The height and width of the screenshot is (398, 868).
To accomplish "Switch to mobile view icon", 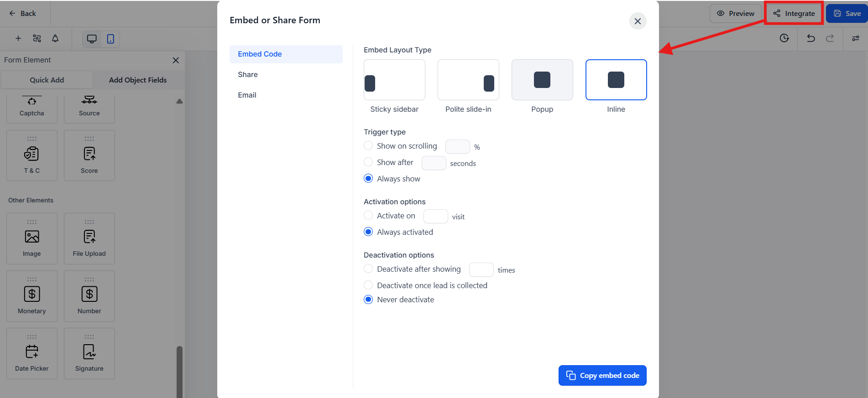I will tap(110, 39).
